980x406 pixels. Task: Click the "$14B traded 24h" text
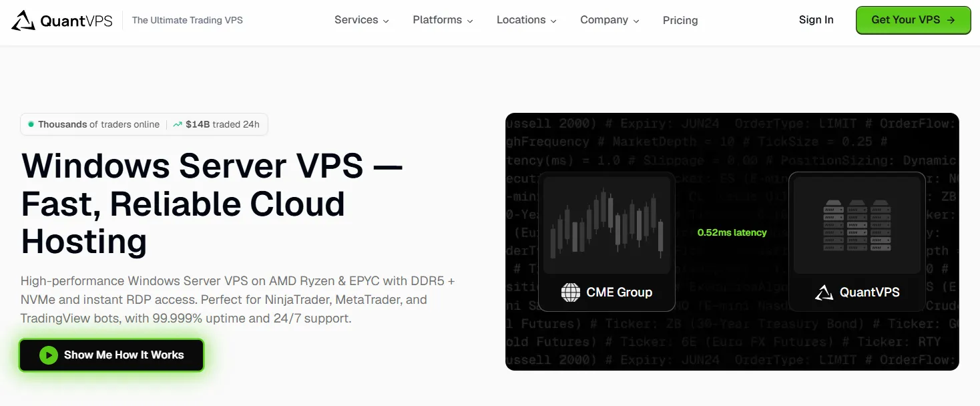[x=222, y=124]
